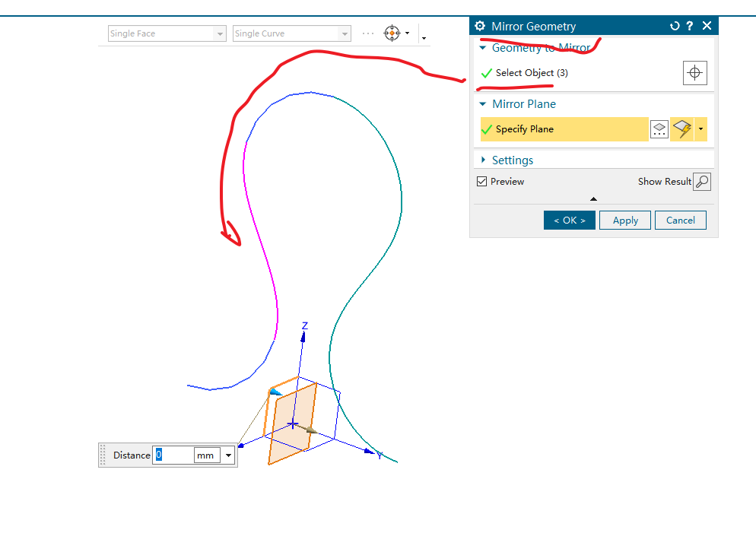
Task: Click the Distance value input field
Action: tap(173, 455)
